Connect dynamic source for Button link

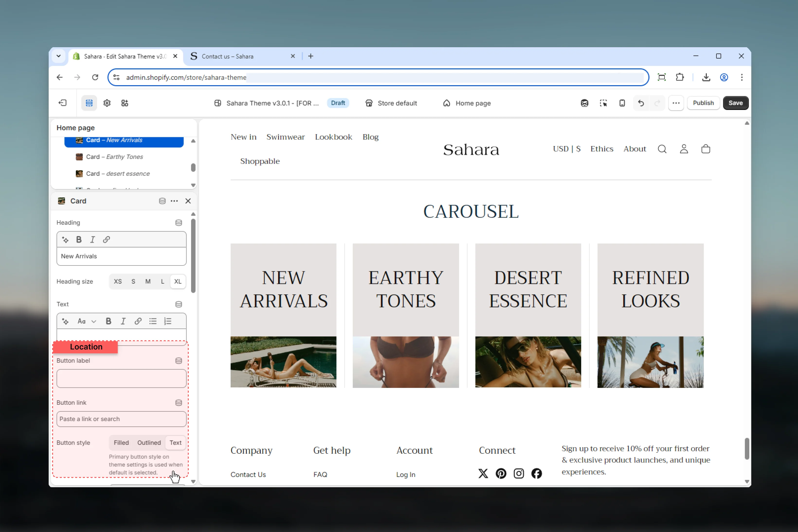(178, 403)
